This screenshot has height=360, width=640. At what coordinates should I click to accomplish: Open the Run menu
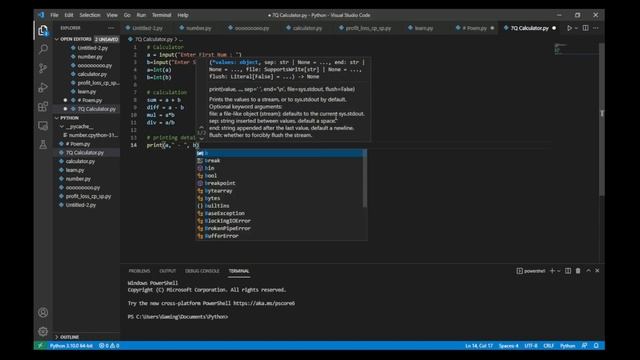coord(141,15)
